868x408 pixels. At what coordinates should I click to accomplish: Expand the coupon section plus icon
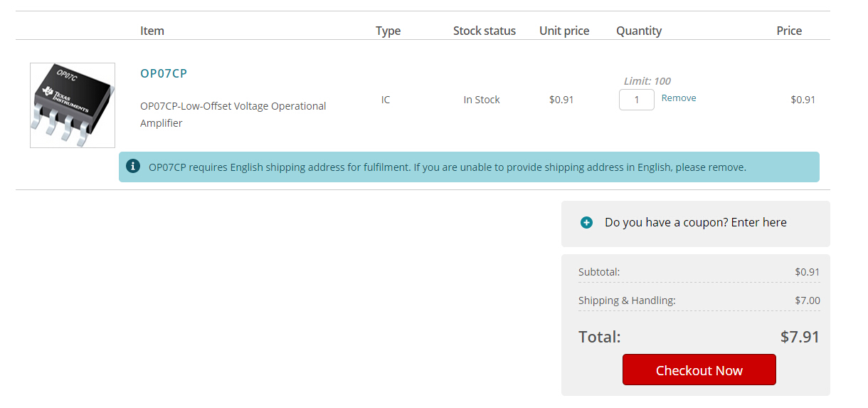pyautogui.click(x=586, y=223)
